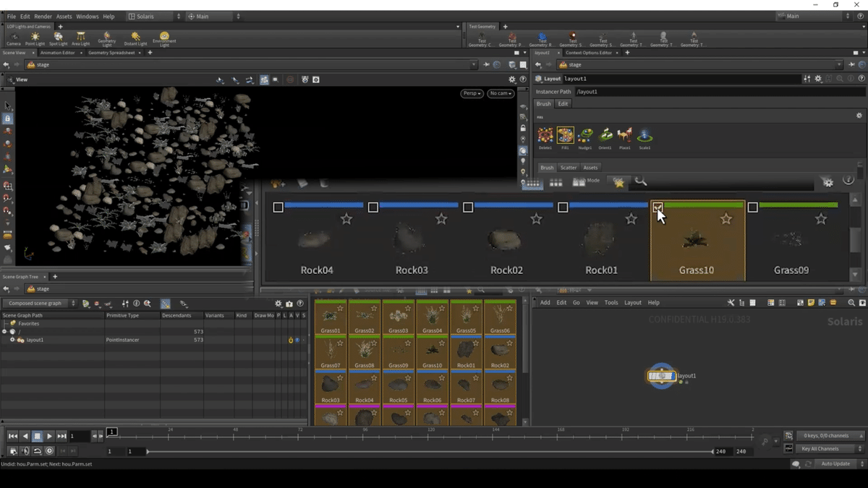
Task: Uncheck the Grass10 asset checkbox
Action: click(x=658, y=207)
